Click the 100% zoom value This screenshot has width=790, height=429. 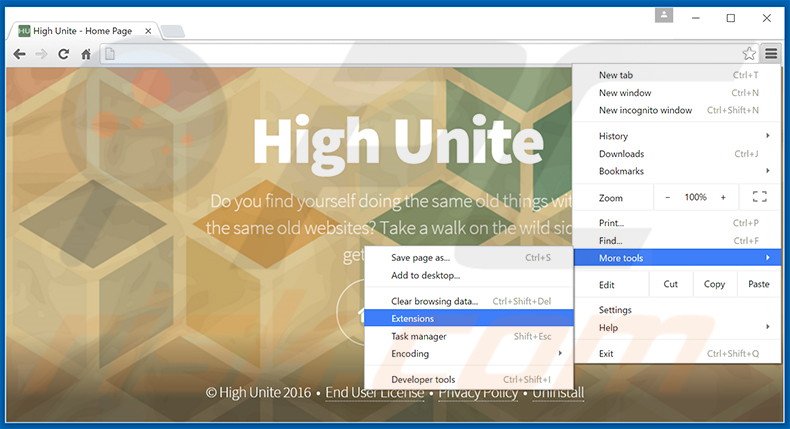click(x=695, y=197)
